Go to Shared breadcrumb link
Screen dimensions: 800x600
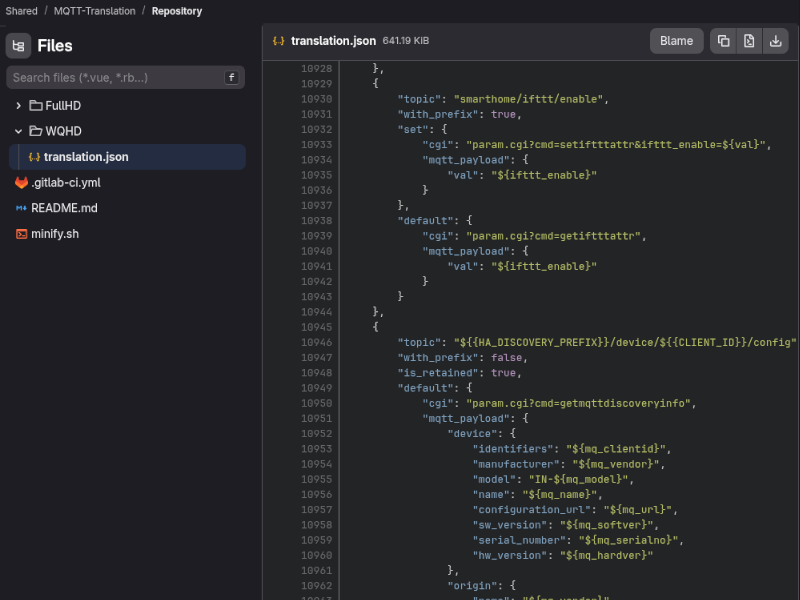21,11
